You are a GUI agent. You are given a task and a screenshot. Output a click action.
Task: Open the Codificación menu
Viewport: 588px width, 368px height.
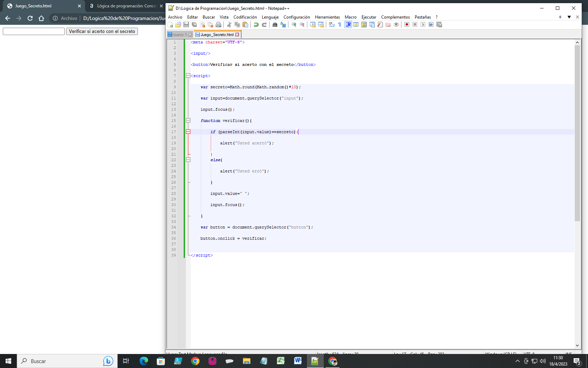245,17
